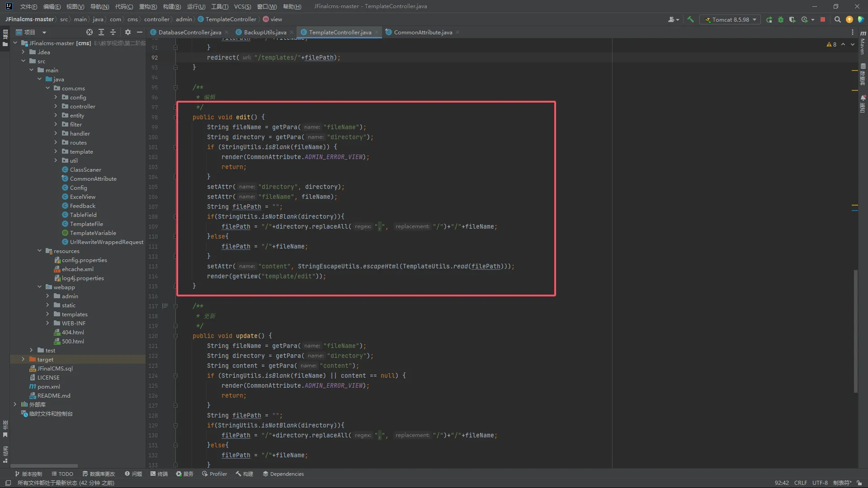Toggle fold on edit() method at line 98
The image size is (868, 488).
(x=175, y=117)
